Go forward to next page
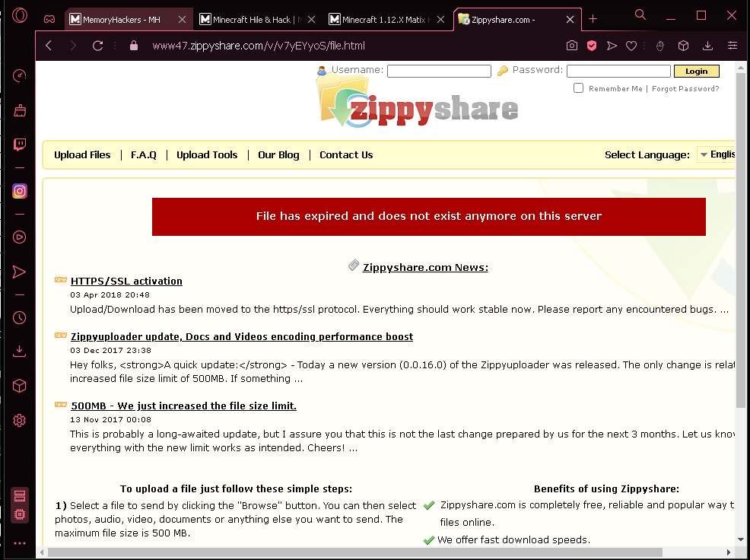The image size is (750, 560). click(73, 46)
